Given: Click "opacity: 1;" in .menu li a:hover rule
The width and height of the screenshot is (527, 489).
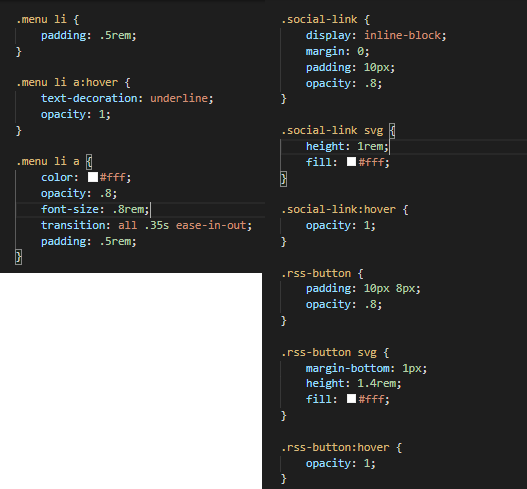Looking at the screenshot, I should tap(76, 114).
